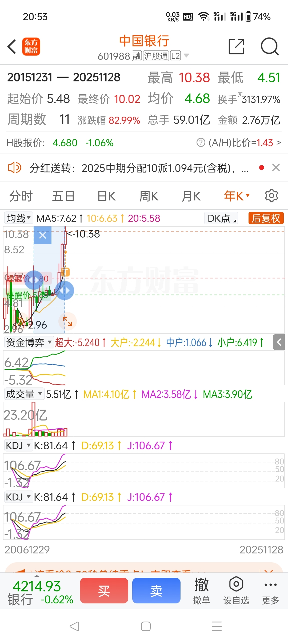Tap the A/H ratio help question icon
Image resolution: width=288 pixels, height=644 pixels.
(201, 143)
